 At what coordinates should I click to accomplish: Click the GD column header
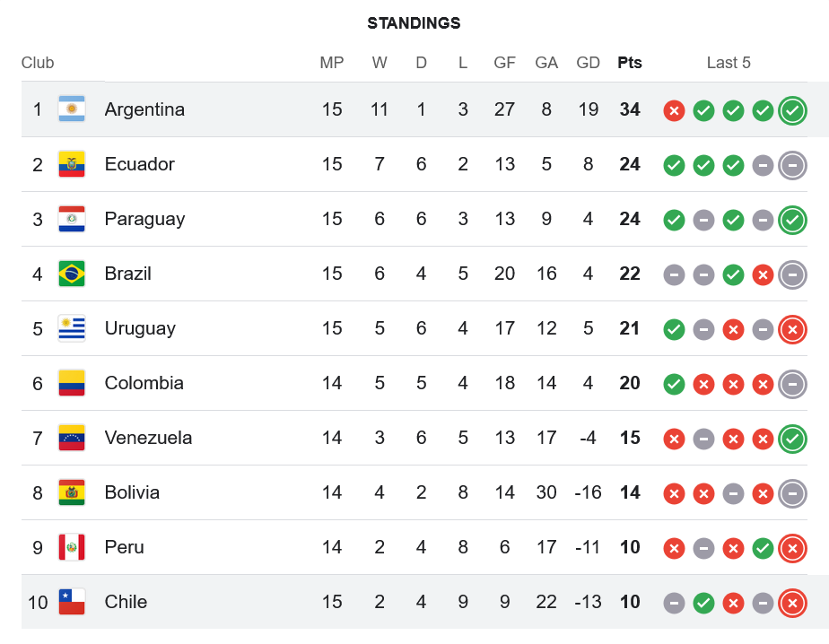click(589, 63)
